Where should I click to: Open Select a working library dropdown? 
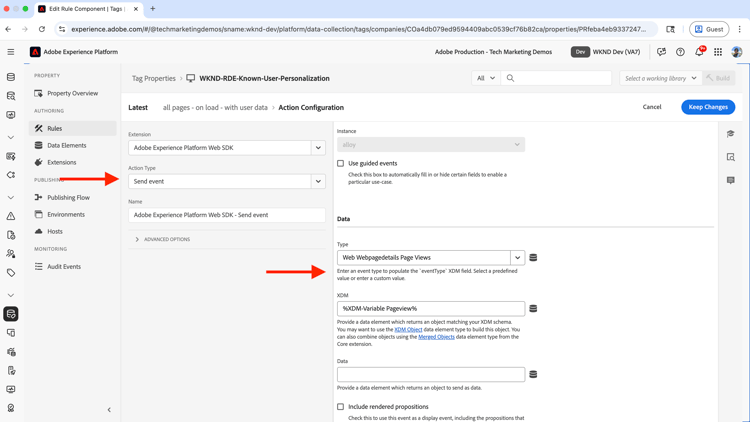tap(661, 78)
